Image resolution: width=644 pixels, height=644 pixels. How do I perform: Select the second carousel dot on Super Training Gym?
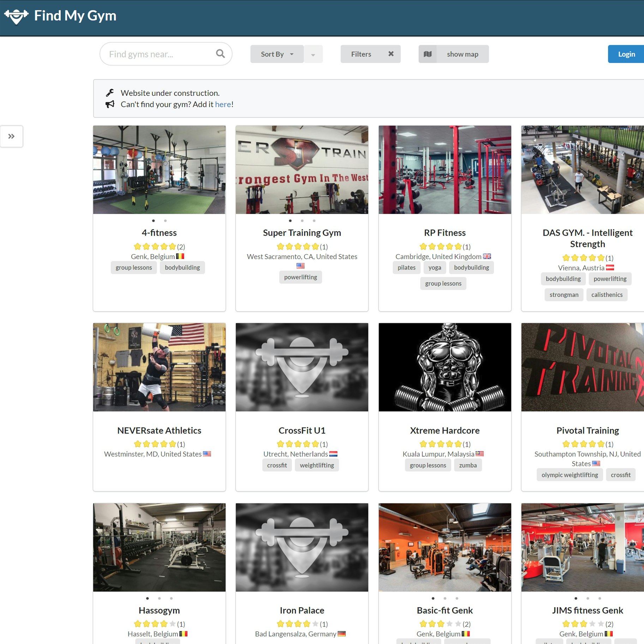302,220
